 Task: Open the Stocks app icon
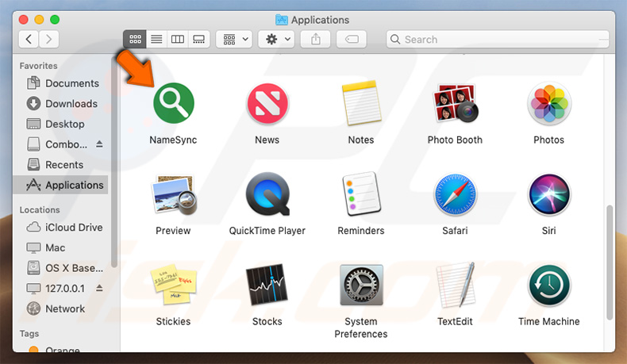267,285
